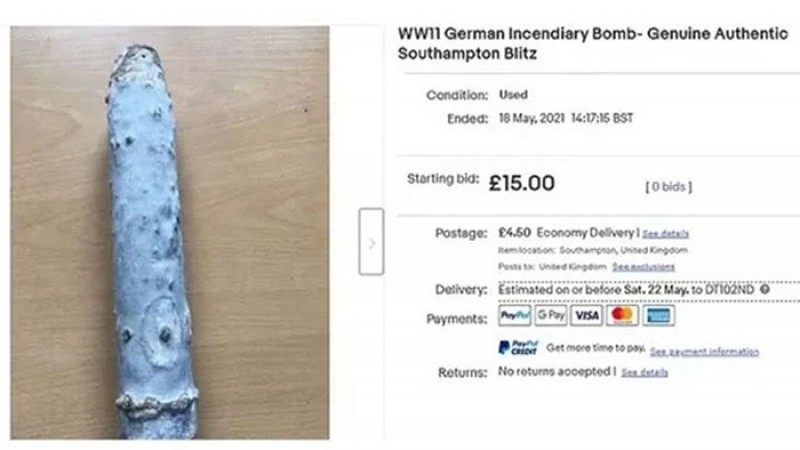Click the PayPal payment icon
The height and width of the screenshot is (450, 800).
click(514, 316)
